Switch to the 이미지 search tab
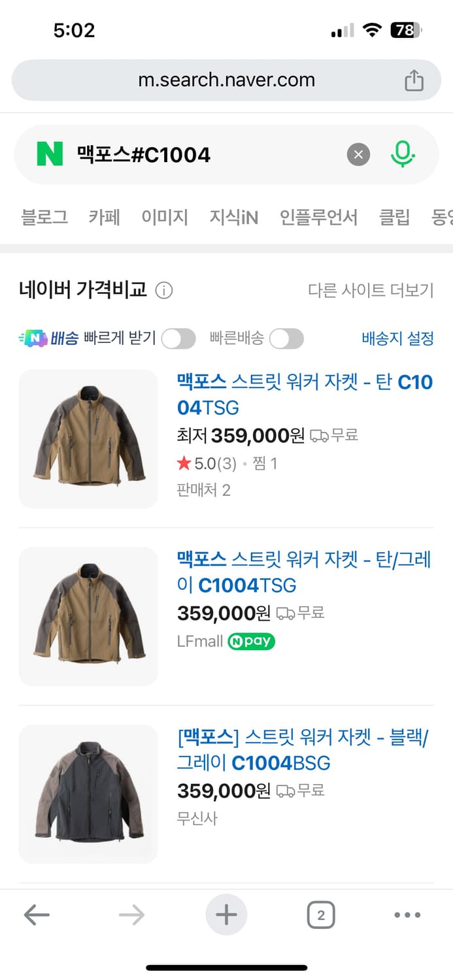Viewport: 453px width, 980px height. (x=164, y=219)
